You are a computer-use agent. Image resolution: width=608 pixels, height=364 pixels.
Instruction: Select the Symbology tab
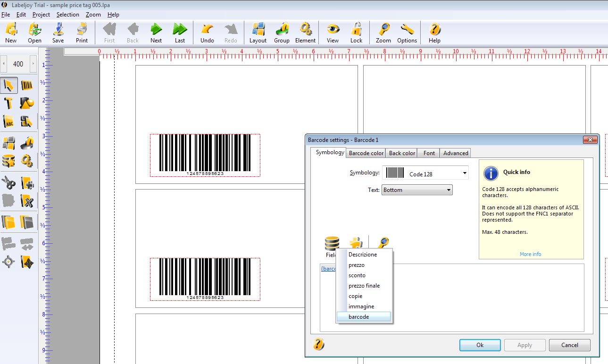coord(330,152)
